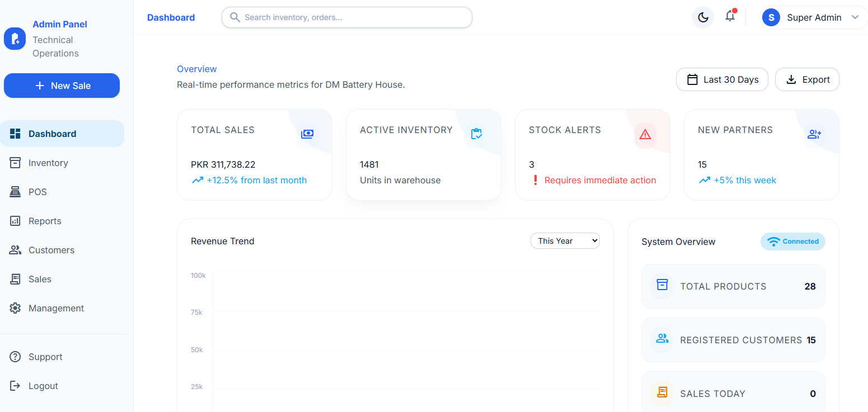This screenshot has width=868, height=412.
Task: Export the dashboard data
Action: pyautogui.click(x=807, y=79)
